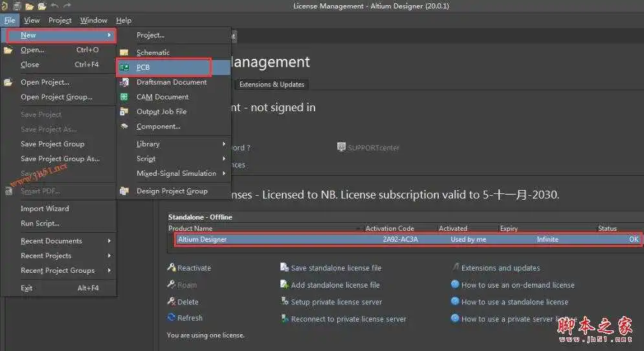Expand the Library submenu
The image size is (644, 351).
coord(224,144)
